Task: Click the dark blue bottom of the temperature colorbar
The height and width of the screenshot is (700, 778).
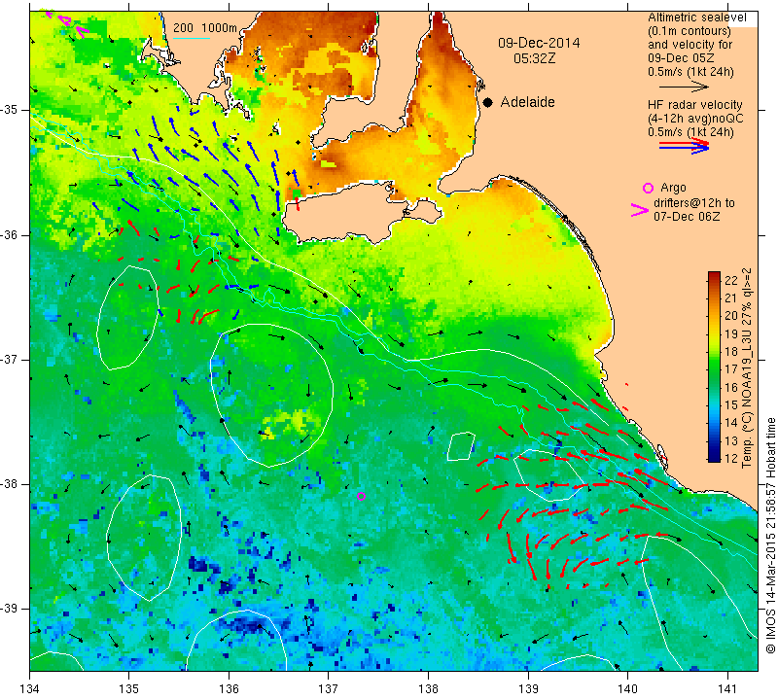Action: point(714,456)
